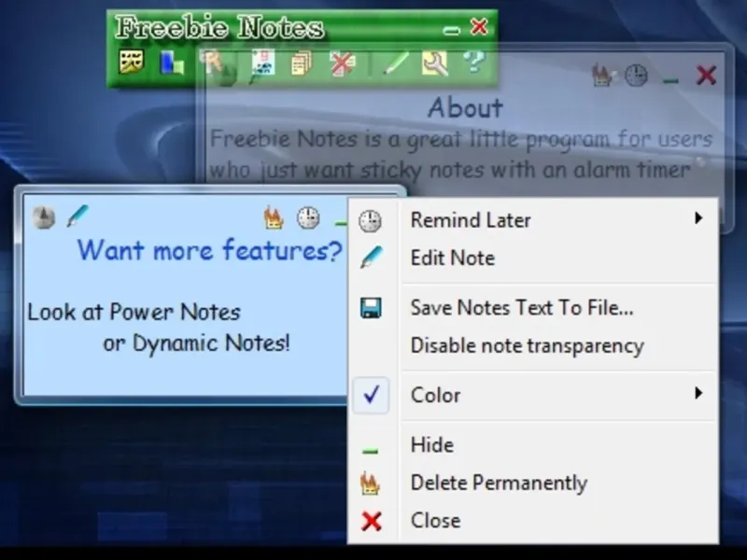Screen dimensions: 747x560
Task: Choose Hide from the context menu
Action: pyautogui.click(x=533, y=445)
